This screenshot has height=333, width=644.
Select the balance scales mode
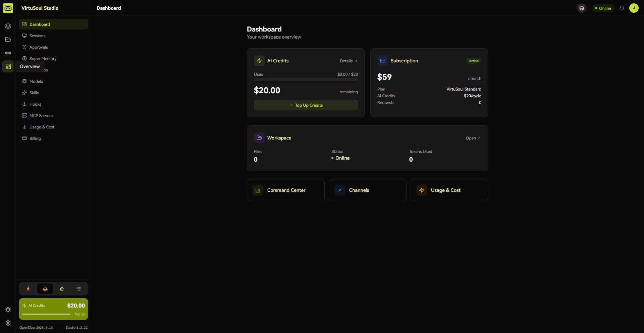coord(45,289)
